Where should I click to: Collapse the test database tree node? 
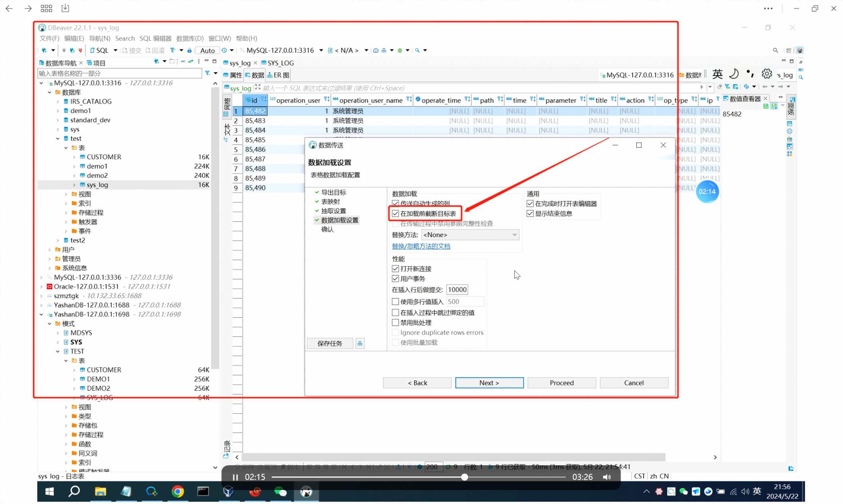coord(58,138)
